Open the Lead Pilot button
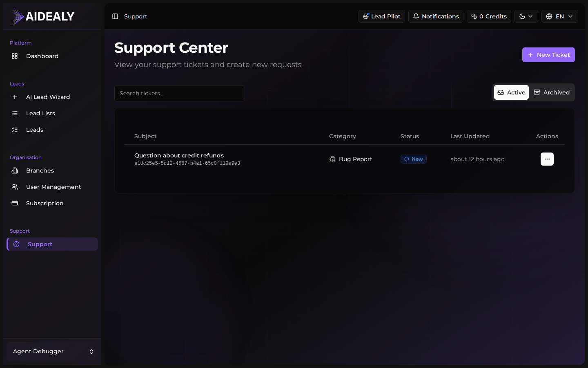This screenshot has width=588, height=368. click(382, 16)
